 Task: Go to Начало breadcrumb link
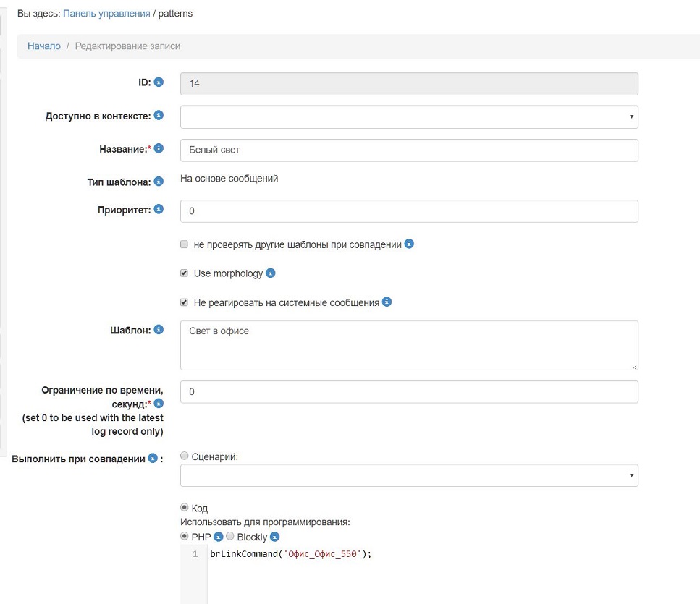(x=44, y=46)
